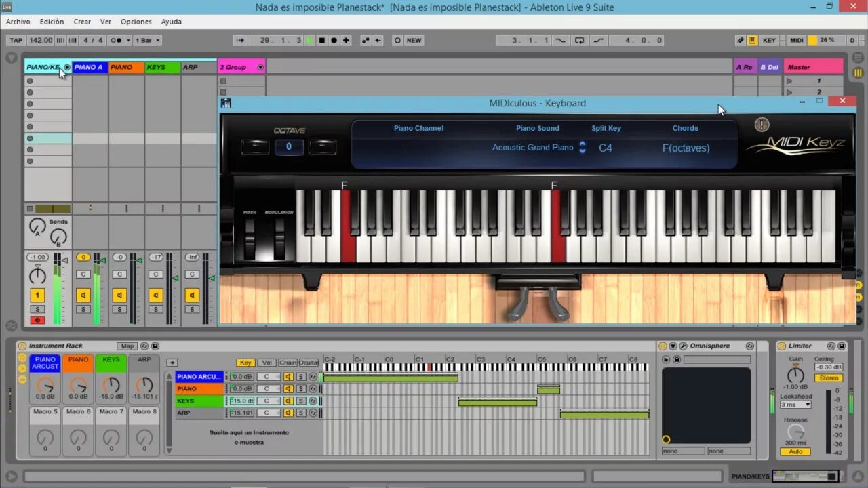Toggle the Limiter Auto release button

[x=795, y=451]
